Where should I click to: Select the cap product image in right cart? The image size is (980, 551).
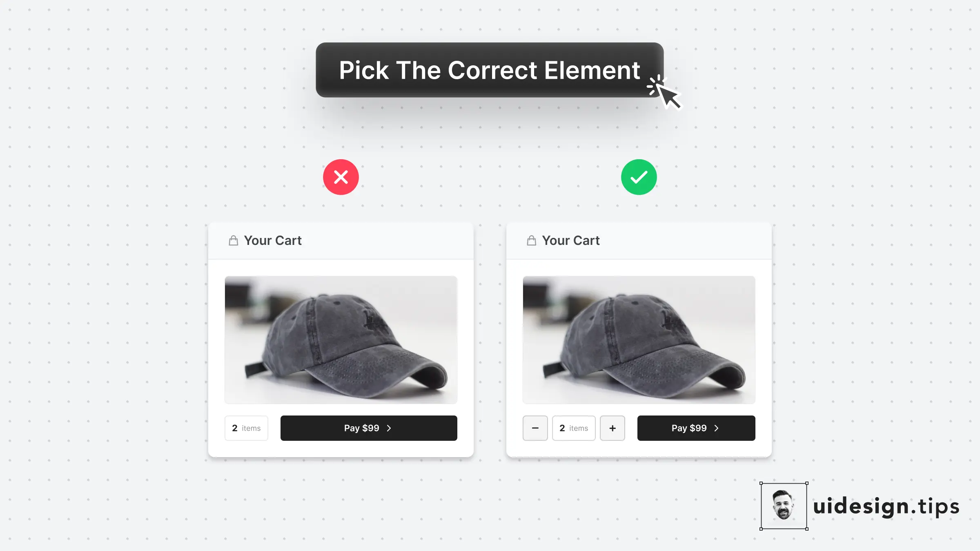point(639,340)
